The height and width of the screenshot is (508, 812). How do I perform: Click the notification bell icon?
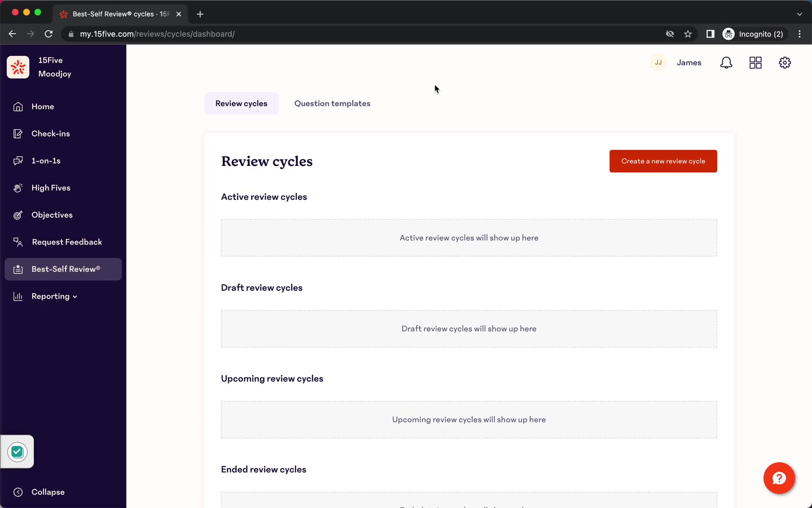tap(727, 63)
